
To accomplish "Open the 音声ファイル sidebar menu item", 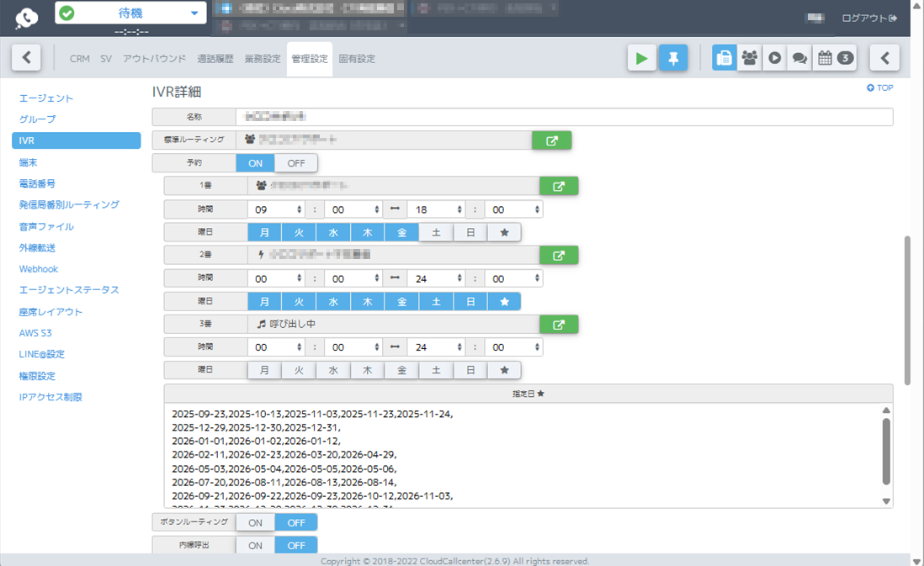I will pyautogui.click(x=46, y=226).
